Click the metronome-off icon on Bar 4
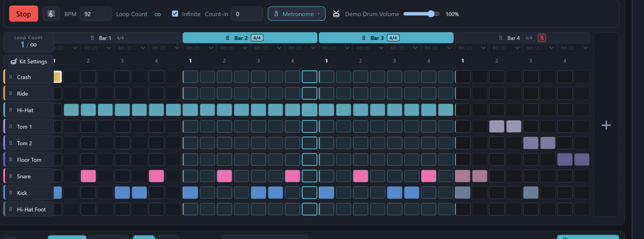The image size is (644, 239). (x=542, y=38)
